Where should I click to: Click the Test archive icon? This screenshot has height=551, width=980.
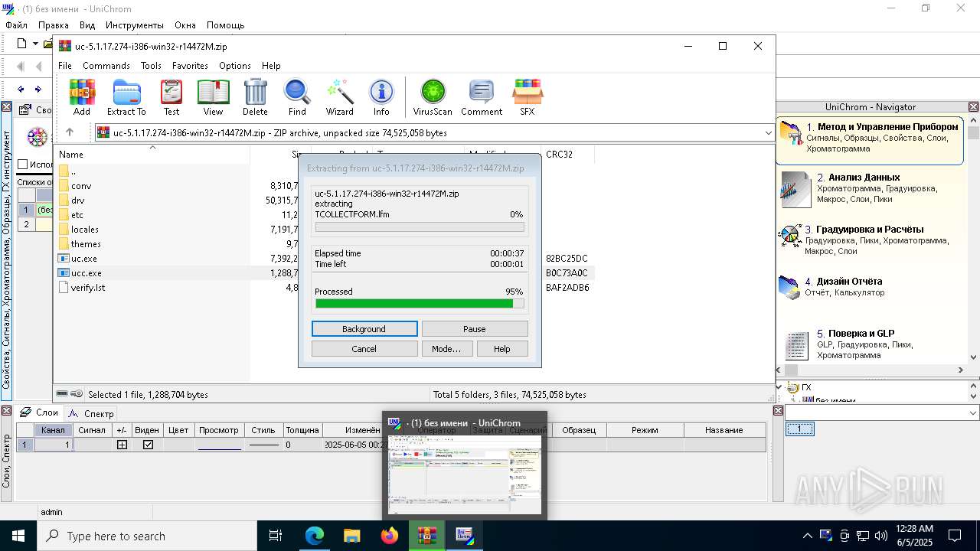(x=171, y=97)
